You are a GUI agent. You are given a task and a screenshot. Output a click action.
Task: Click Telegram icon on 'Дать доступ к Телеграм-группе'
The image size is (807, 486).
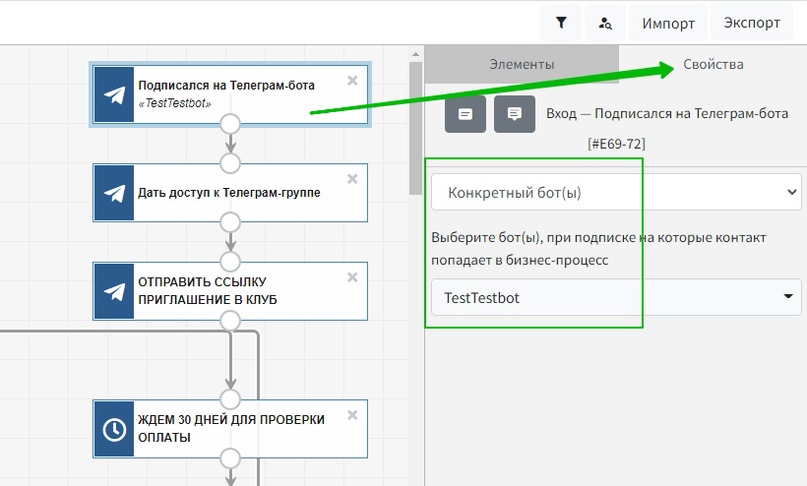pos(114,193)
